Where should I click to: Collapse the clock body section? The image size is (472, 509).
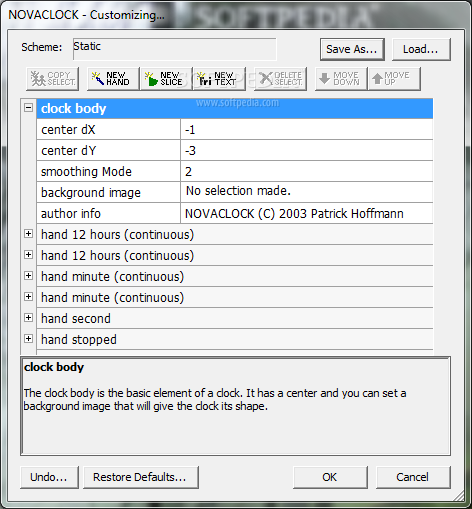[x=29, y=108]
